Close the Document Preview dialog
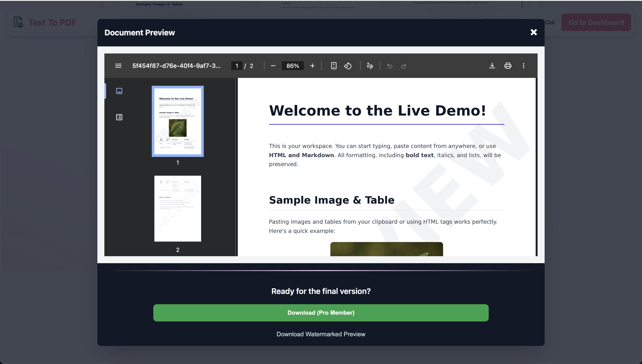Screen dimensions: 642x364 pos(533,32)
